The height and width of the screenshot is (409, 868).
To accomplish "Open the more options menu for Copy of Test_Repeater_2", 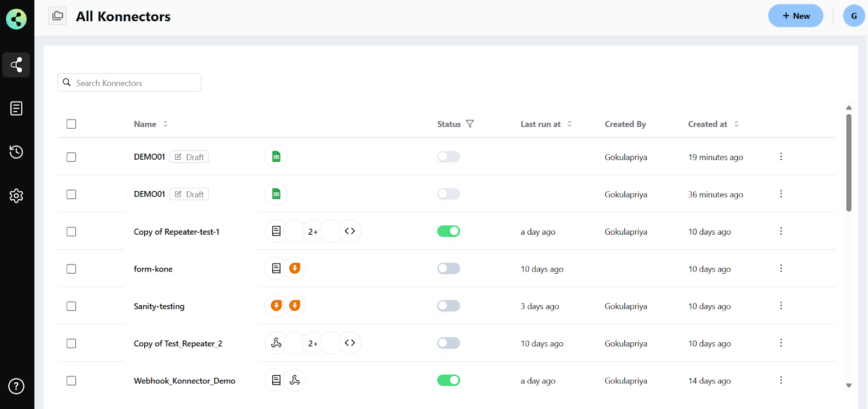I will click(x=781, y=343).
